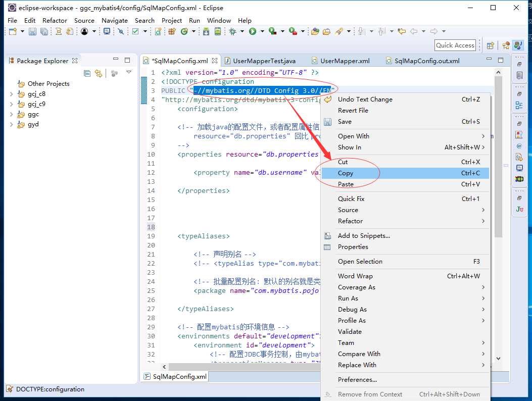Screen dimensions: 532x401
Task: Open the Run As submenu
Action: click(x=405, y=298)
